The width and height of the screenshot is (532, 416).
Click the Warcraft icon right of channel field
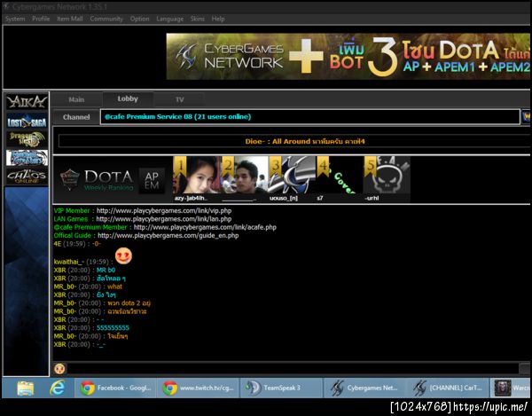click(x=526, y=117)
